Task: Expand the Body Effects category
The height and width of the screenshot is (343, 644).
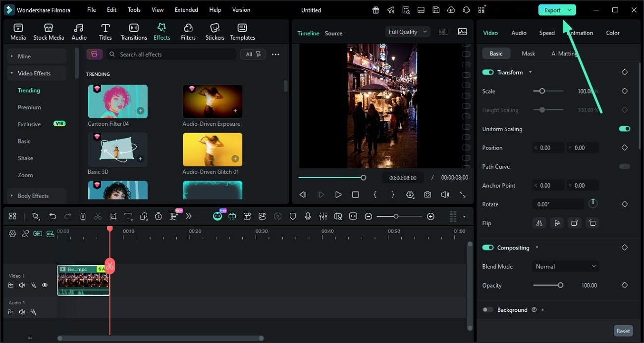Action: (x=33, y=196)
